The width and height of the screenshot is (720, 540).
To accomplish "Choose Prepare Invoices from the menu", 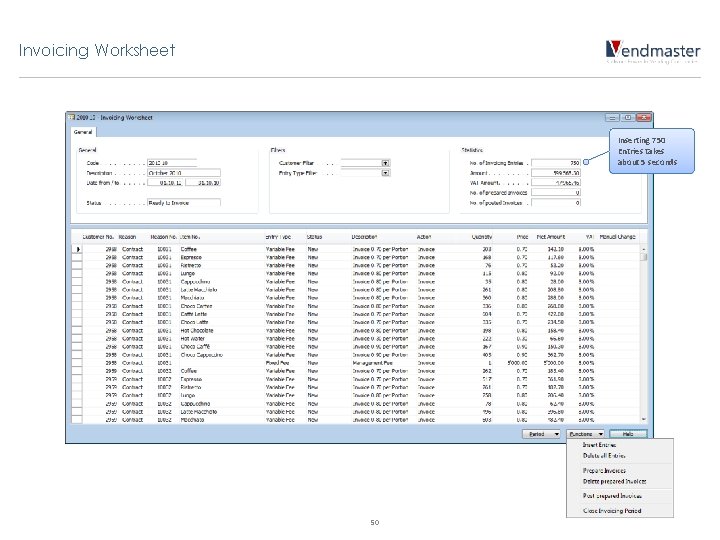I will tap(604, 471).
